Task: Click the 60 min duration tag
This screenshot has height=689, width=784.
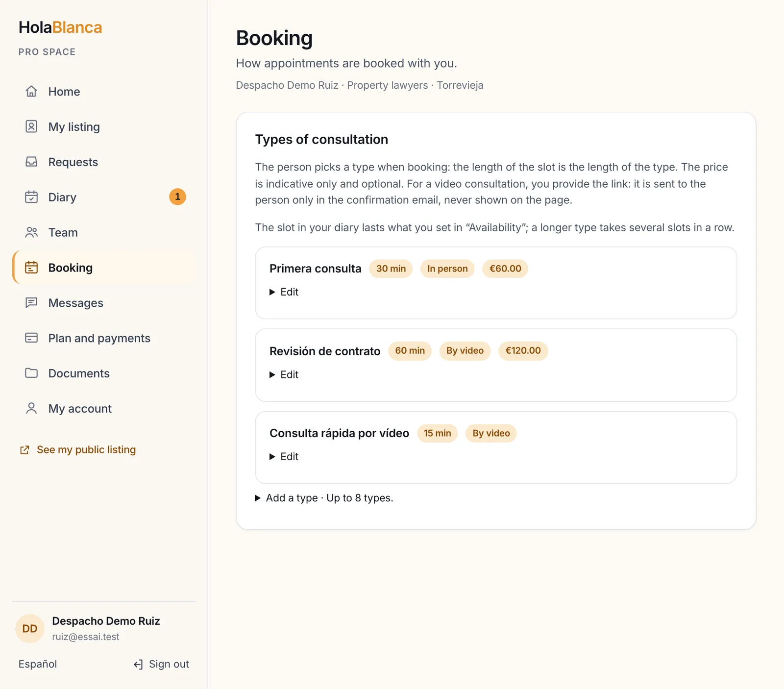Action: (x=410, y=351)
